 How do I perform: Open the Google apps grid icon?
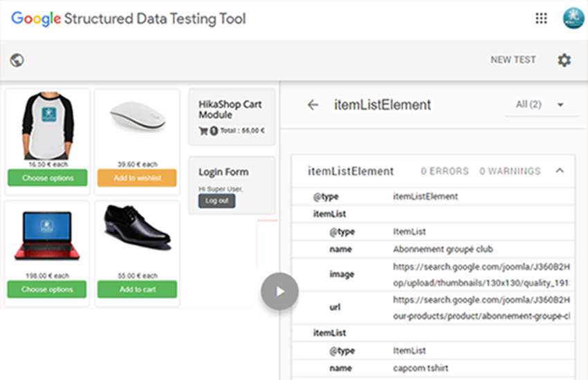(541, 18)
